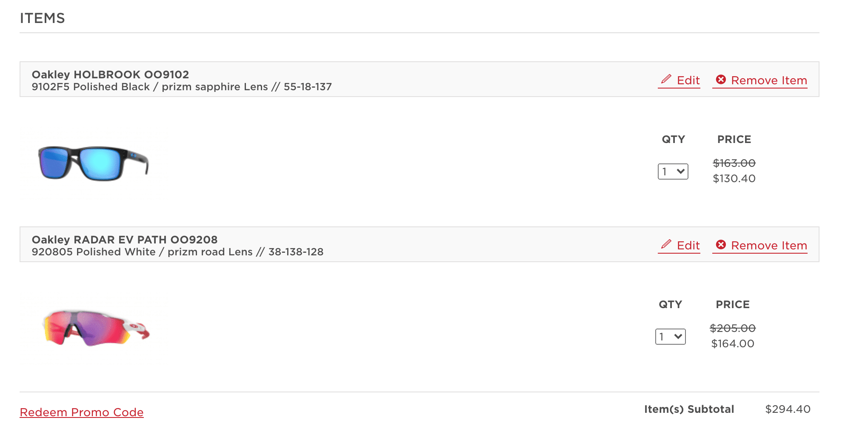Click the Oakley RADAR EV PATH OO9208 title
Image resolution: width=868 pixels, height=446 pixels.
click(x=125, y=240)
